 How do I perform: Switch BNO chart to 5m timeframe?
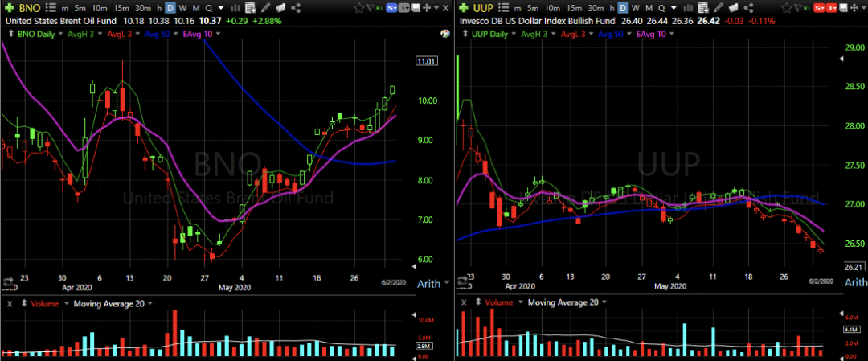point(80,8)
